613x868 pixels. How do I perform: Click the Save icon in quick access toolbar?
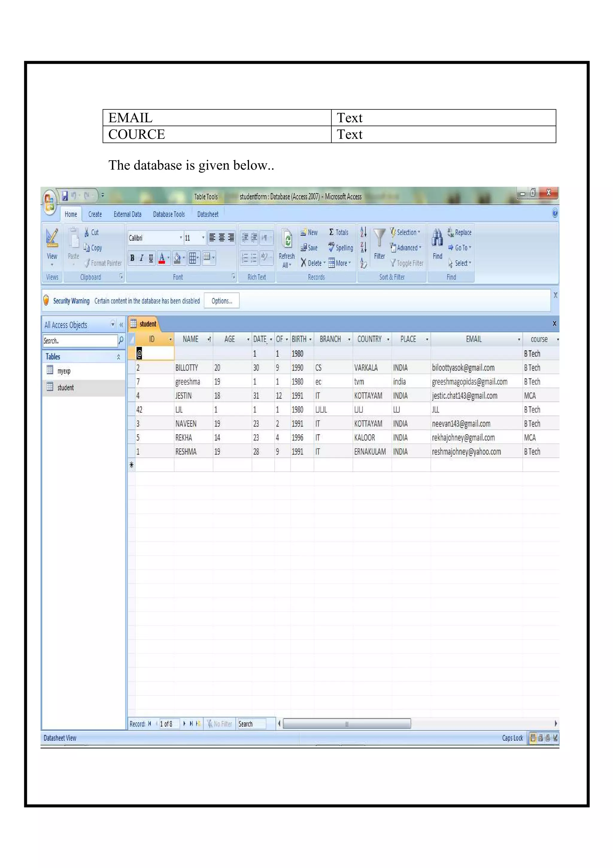coord(65,196)
